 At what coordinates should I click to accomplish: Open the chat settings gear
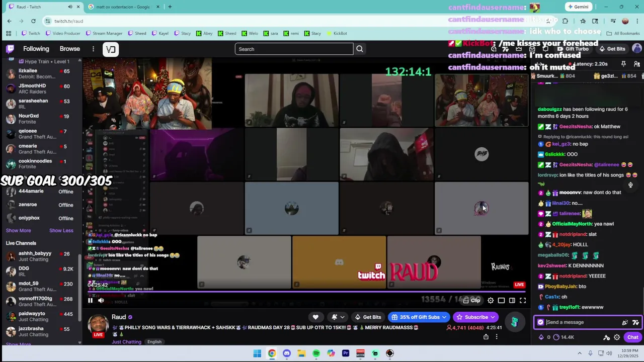pos(617,337)
